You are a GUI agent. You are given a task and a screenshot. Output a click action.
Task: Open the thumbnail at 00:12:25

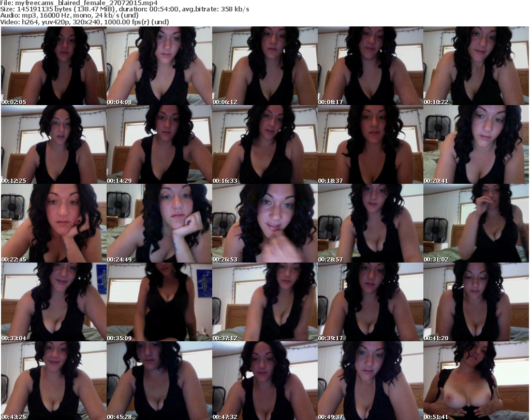54,144
